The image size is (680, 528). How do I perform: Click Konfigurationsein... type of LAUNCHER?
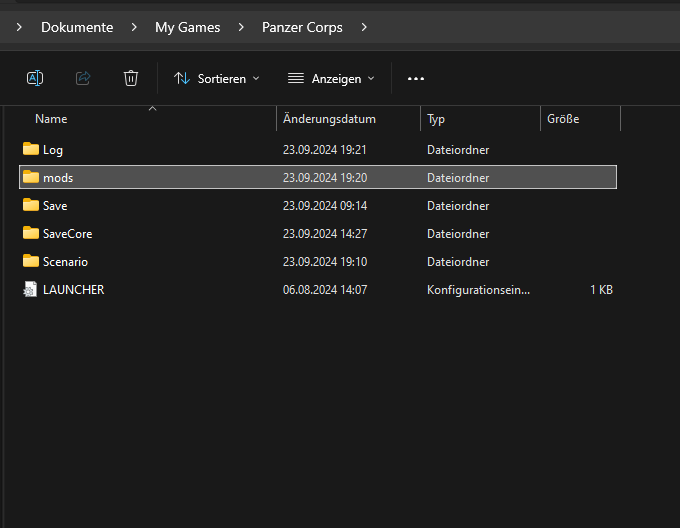click(x=478, y=290)
